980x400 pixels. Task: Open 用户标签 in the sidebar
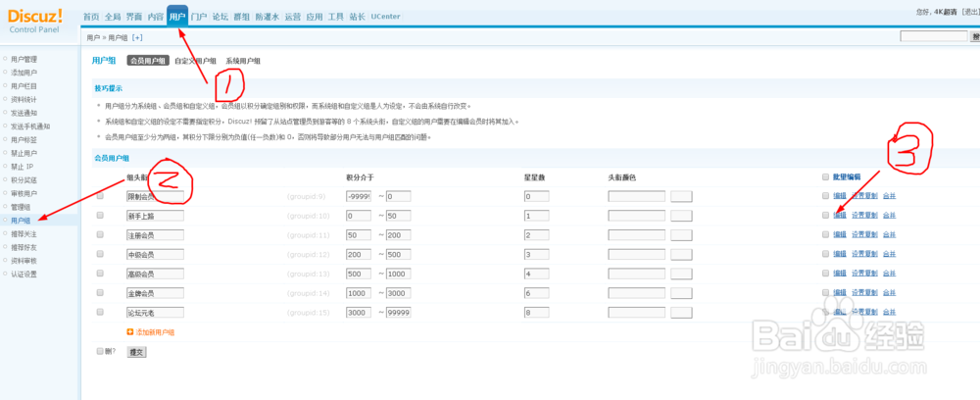(24, 139)
